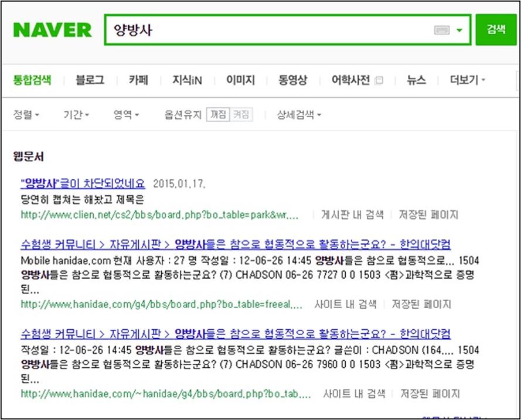Open the 카페 tab
The height and width of the screenshot is (420, 521).
click(138, 80)
